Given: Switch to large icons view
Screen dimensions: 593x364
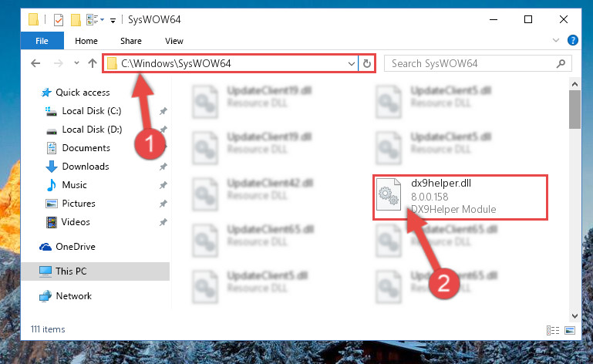Looking at the screenshot, I should [x=570, y=330].
